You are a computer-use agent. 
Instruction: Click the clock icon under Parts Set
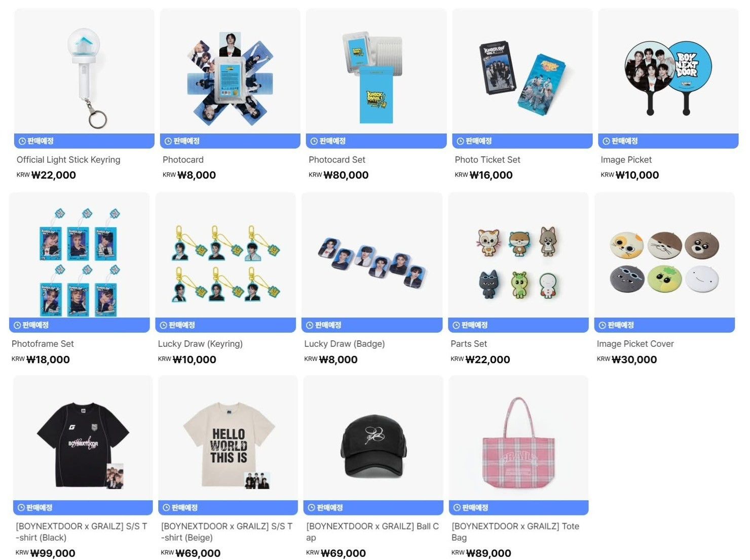(456, 325)
